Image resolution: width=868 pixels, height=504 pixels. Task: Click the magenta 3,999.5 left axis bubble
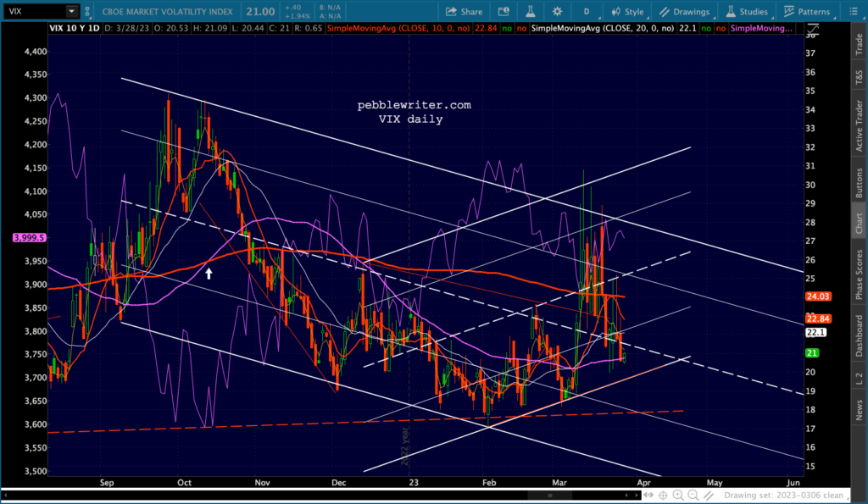tap(30, 237)
